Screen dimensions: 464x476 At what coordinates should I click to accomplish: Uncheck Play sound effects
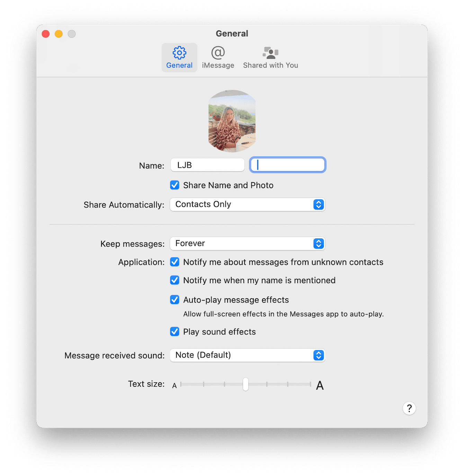(175, 331)
